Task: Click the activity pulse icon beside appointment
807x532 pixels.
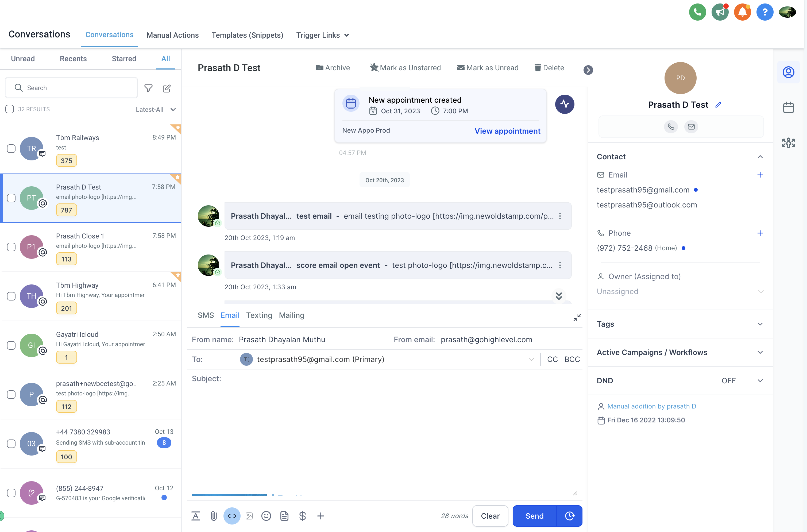Action: pos(565,104)
